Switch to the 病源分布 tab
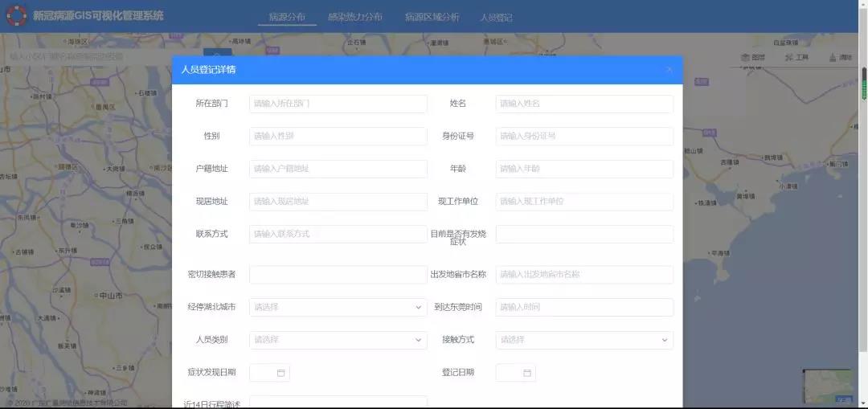The image size is (868, 409). point(287,17)
